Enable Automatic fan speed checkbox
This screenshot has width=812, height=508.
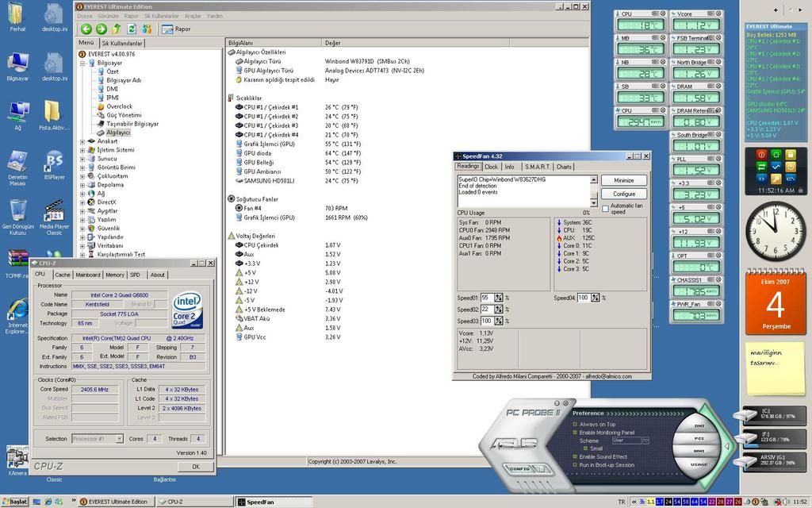605,209
